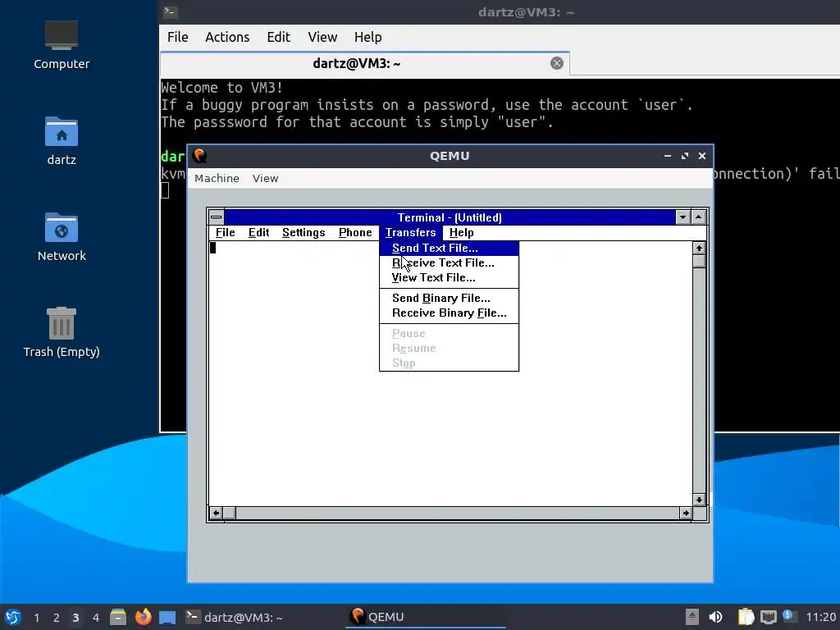This screenshot has width=840, height=630.
Task: Open the QEMU Machine menu
Action: [217, 178]
